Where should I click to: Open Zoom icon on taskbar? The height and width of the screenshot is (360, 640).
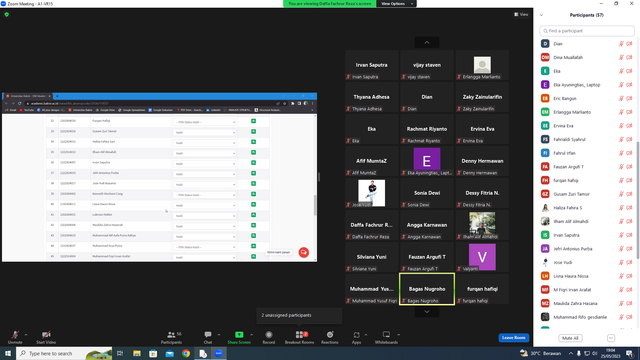219,353
